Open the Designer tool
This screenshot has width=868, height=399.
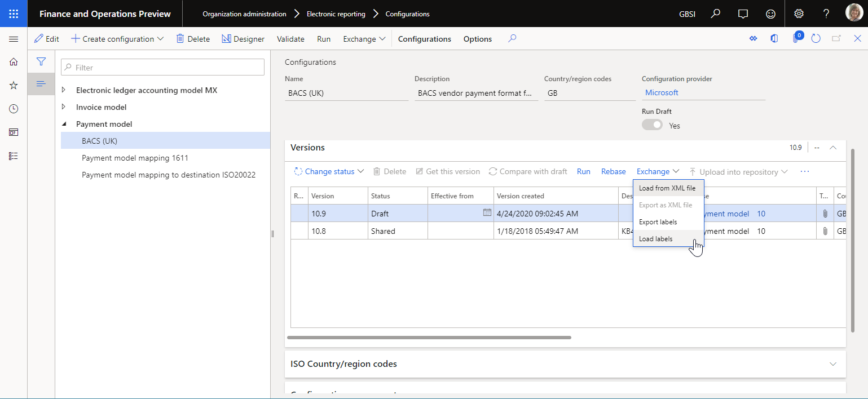click(x=243, y=38)
